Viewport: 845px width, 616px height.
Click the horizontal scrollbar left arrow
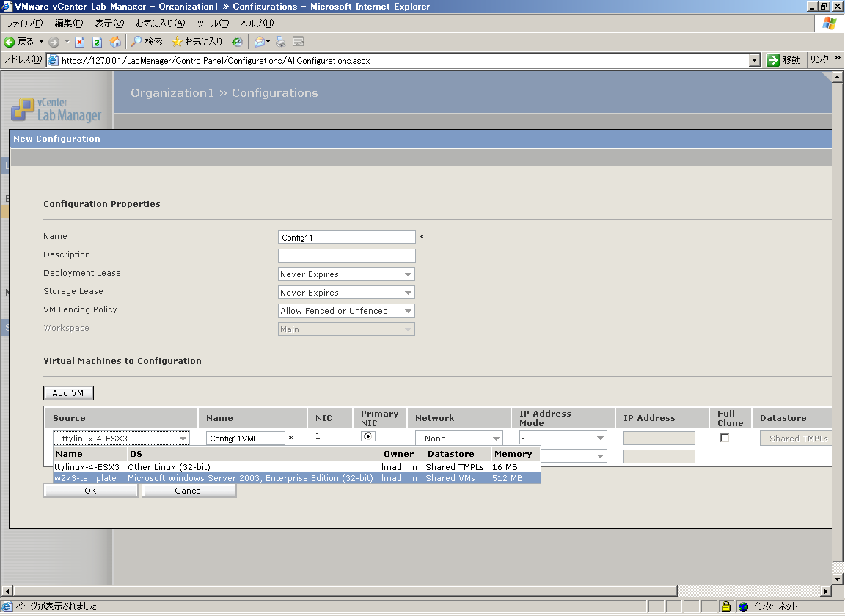coord(7,590)
